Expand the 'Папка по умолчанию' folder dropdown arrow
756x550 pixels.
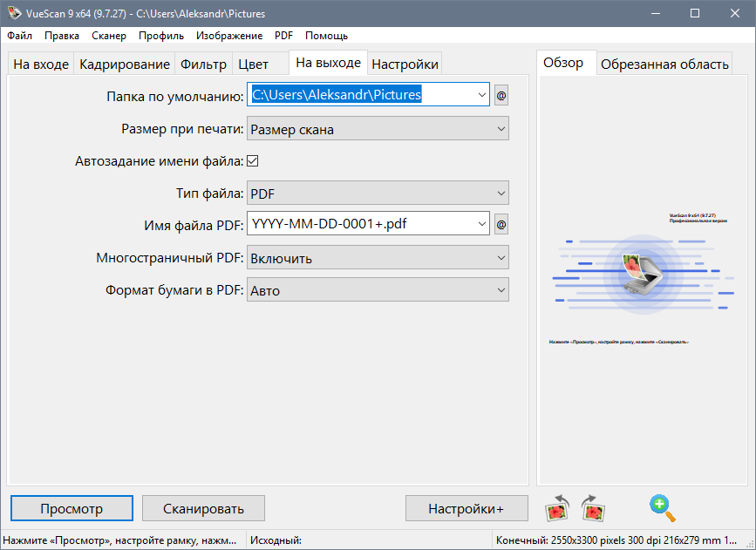(x=481, y=94)
